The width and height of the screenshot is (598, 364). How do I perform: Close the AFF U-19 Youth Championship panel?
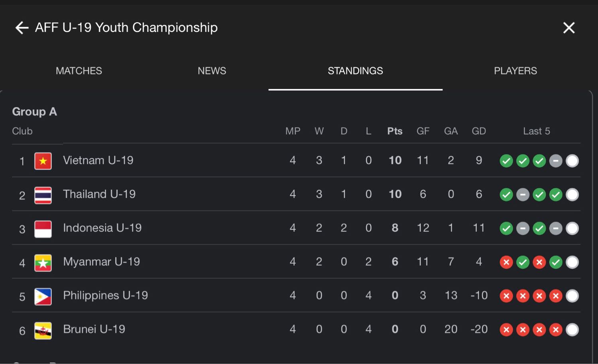(x=569, y=28)
